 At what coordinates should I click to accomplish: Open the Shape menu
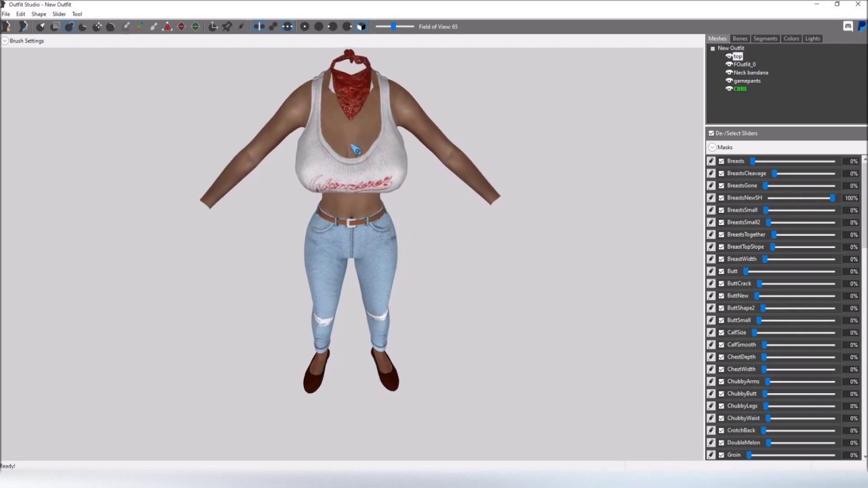39,14
